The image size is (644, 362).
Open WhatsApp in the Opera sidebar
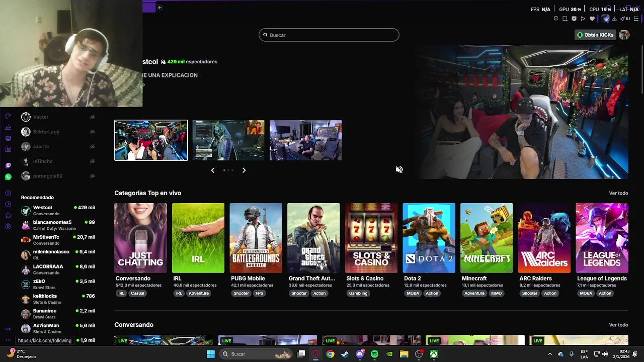click(x=8, y=177)
